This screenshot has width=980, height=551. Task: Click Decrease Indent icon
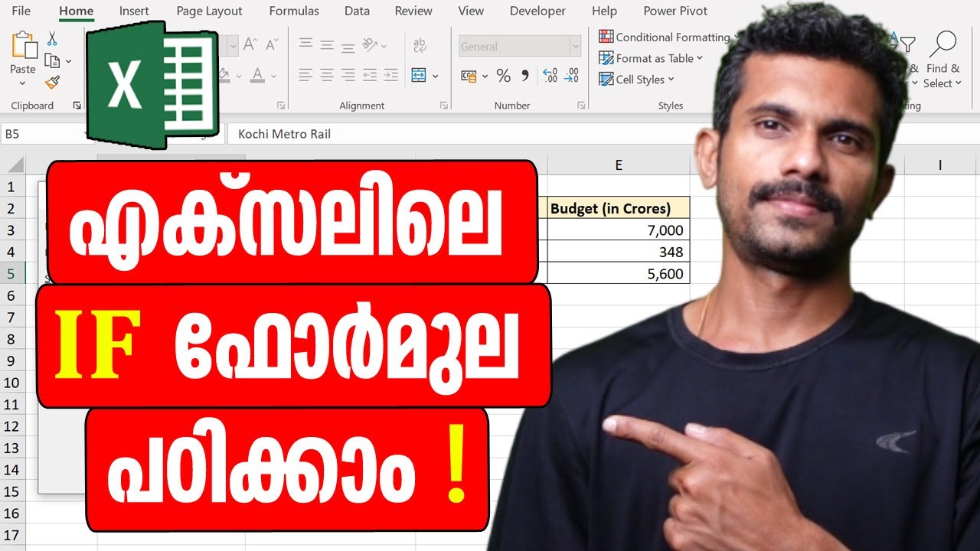coord(370,75)
